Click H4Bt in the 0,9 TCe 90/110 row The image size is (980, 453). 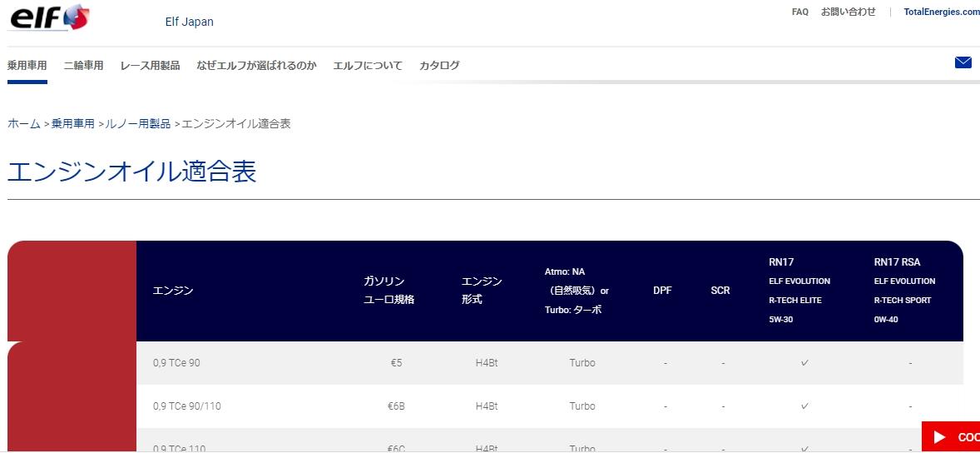[487, 406]
